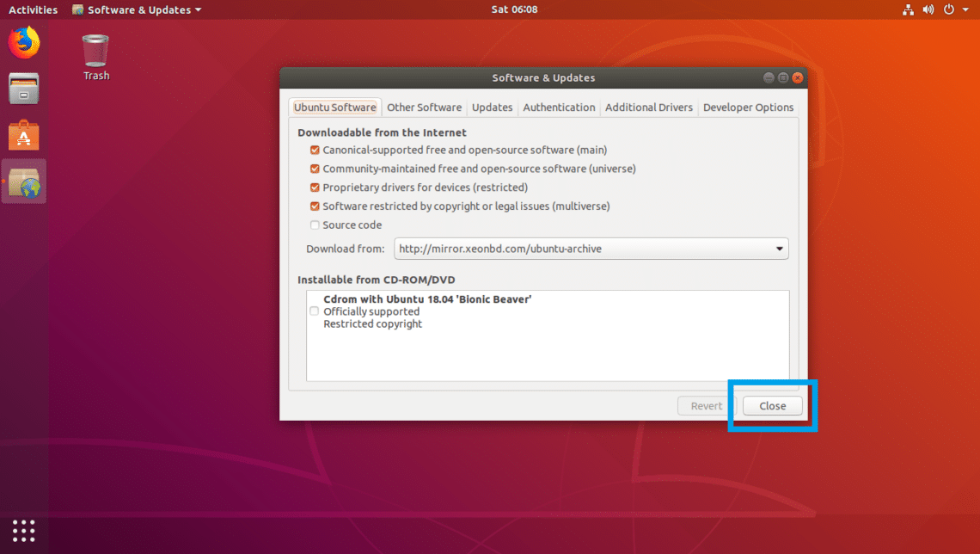Open the Files manager dock icon

[x=24, y=88]
